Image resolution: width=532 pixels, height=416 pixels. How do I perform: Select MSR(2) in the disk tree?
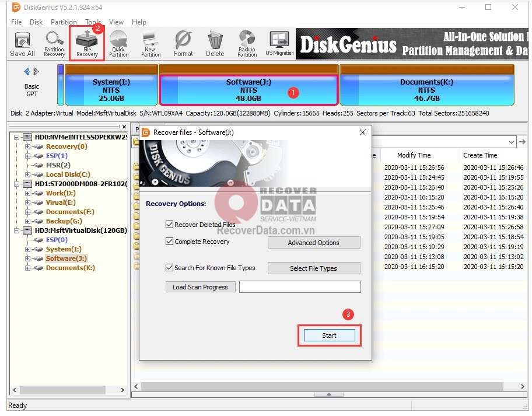pos(58,165)
